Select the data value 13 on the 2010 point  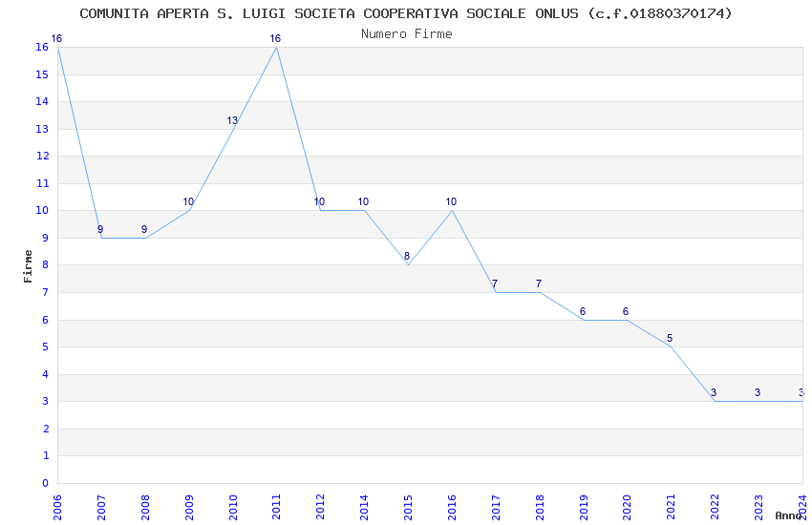(232, 120)
